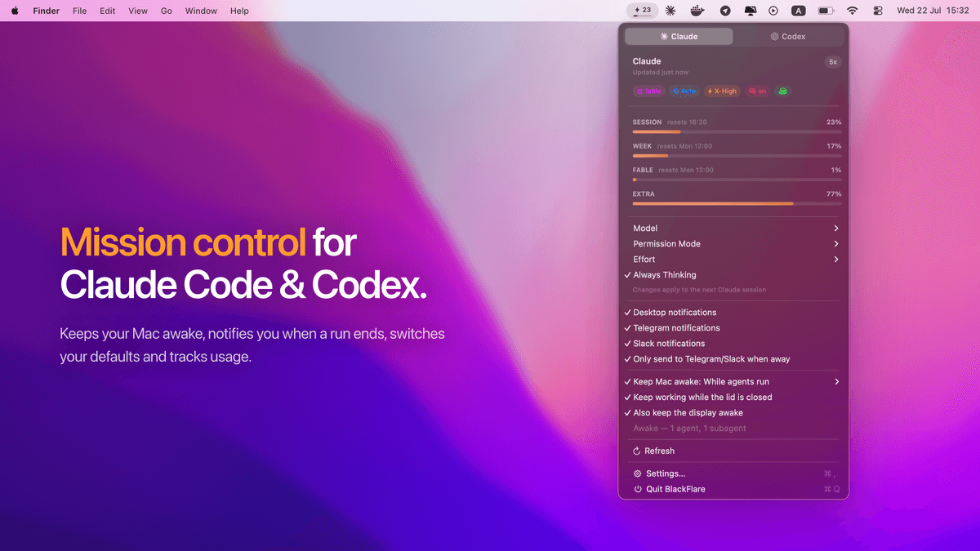The width and height of the screenshot is (980, 551).
Task: Expand the Permission Mode submenu
Action: (x=733, y=244)
